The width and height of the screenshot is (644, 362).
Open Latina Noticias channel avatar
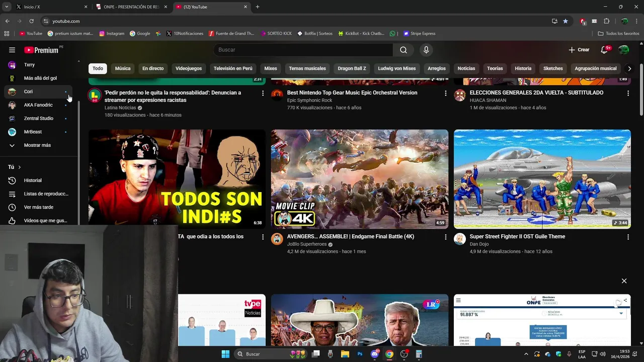[x=95, y=96]
